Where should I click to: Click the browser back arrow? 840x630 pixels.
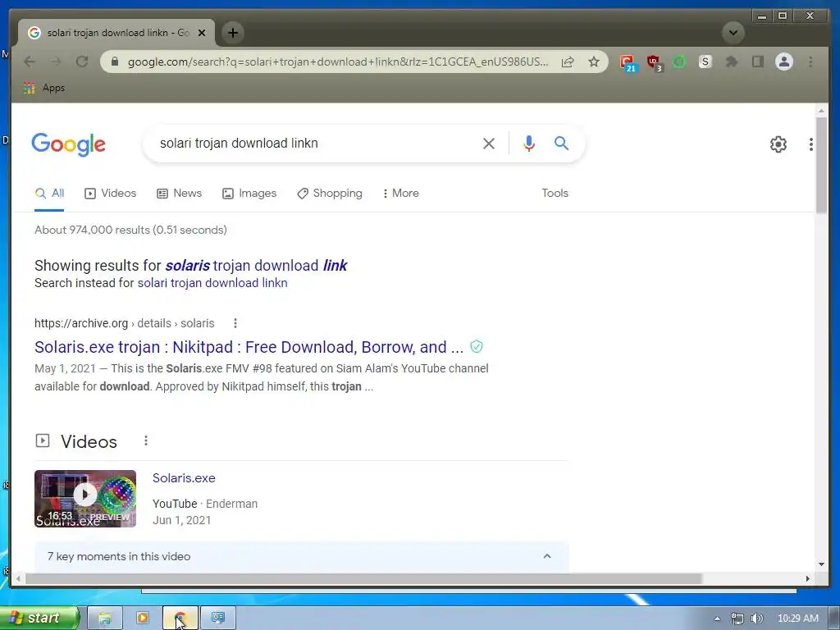pyautogui.click(x=30, y=62)
